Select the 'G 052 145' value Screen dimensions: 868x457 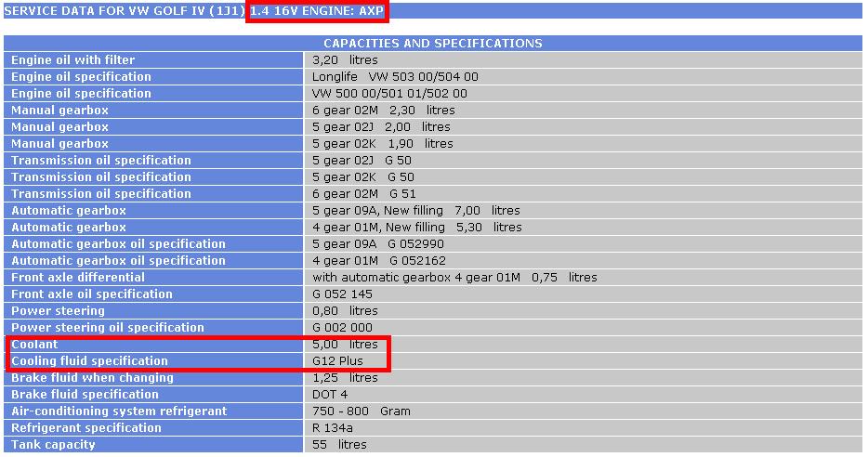(343, 294)
